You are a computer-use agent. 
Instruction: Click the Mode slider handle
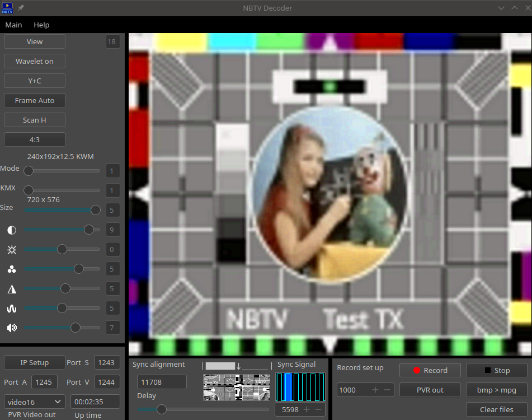tap(29, 171)
